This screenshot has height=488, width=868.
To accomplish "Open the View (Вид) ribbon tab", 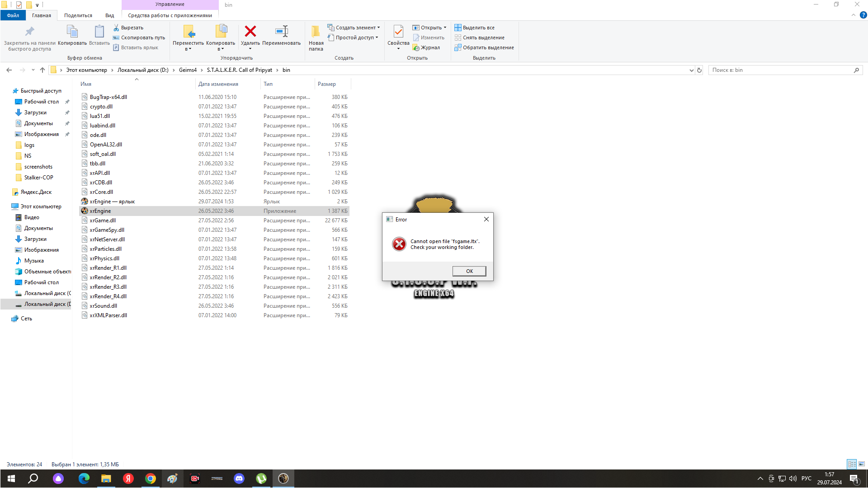I will pos(109,15).
